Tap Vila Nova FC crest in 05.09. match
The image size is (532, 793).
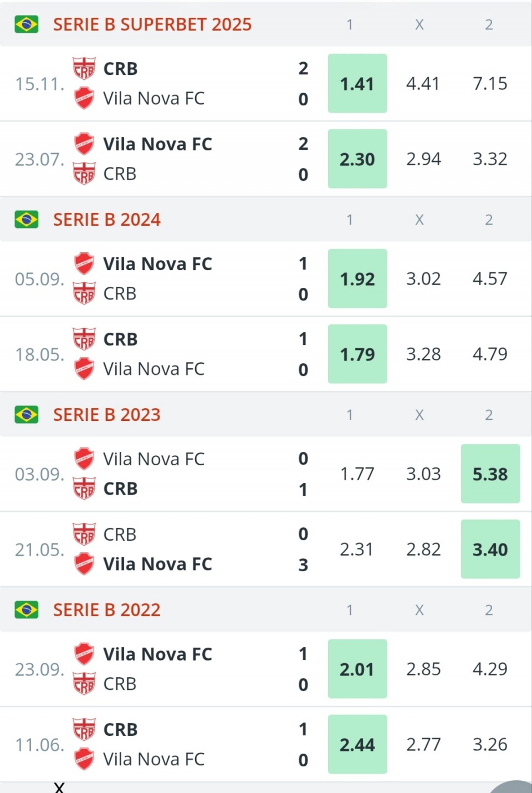[x=84, y=263]
